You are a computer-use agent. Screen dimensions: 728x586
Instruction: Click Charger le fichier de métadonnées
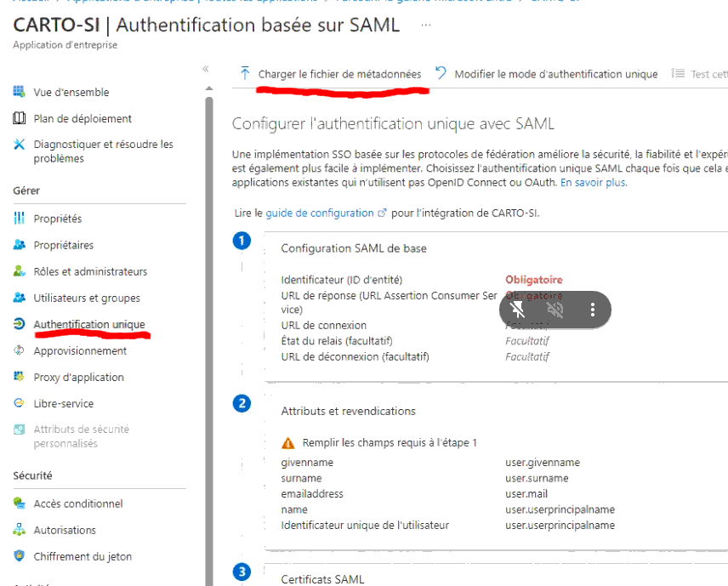(x=340, y=74)
